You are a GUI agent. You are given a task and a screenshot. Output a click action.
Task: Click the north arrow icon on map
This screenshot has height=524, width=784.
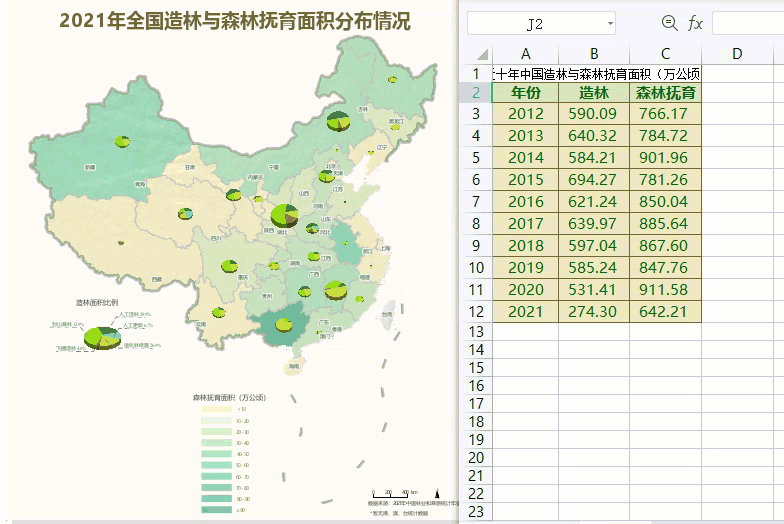(x=437, y=492)
